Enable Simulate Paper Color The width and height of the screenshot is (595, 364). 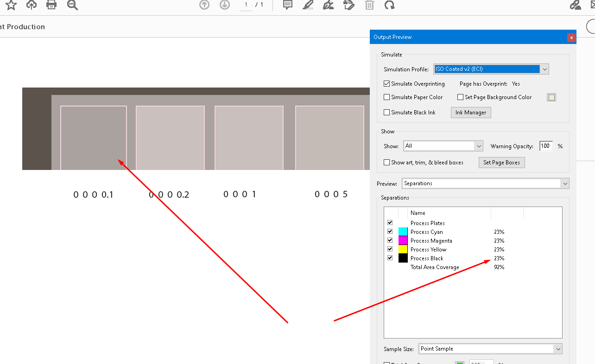click(x=386, y=97)
